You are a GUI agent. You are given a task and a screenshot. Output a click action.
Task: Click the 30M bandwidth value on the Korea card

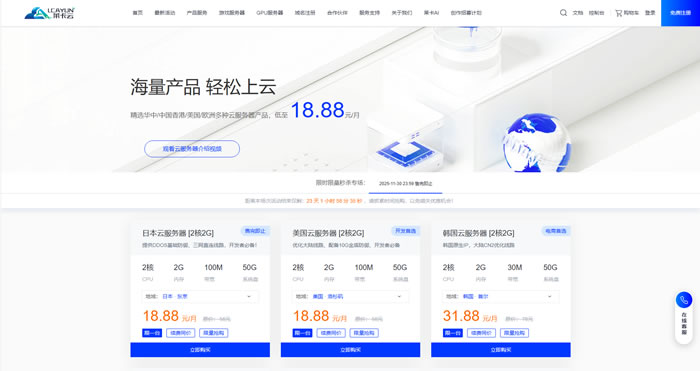click(x=515, y=267)
